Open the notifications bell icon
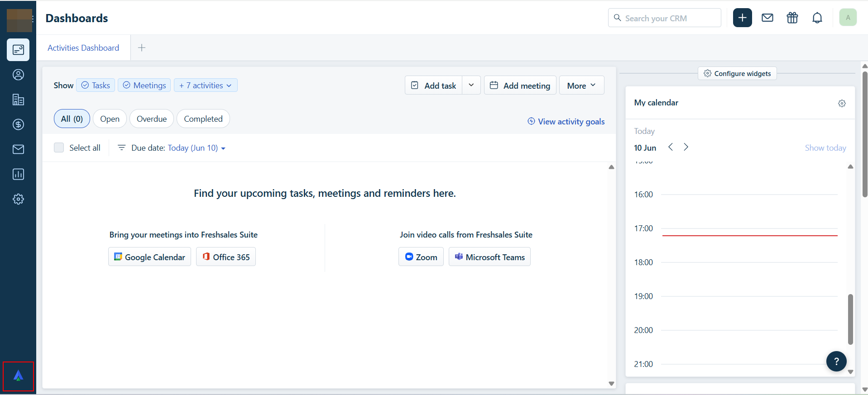The image size is (868, 395). (817, 18)
